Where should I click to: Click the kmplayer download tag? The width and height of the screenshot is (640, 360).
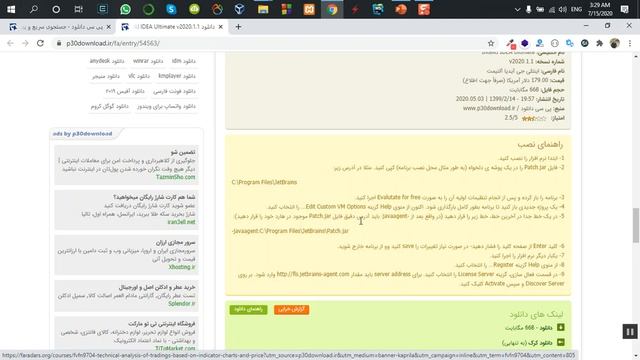[177, 76]
